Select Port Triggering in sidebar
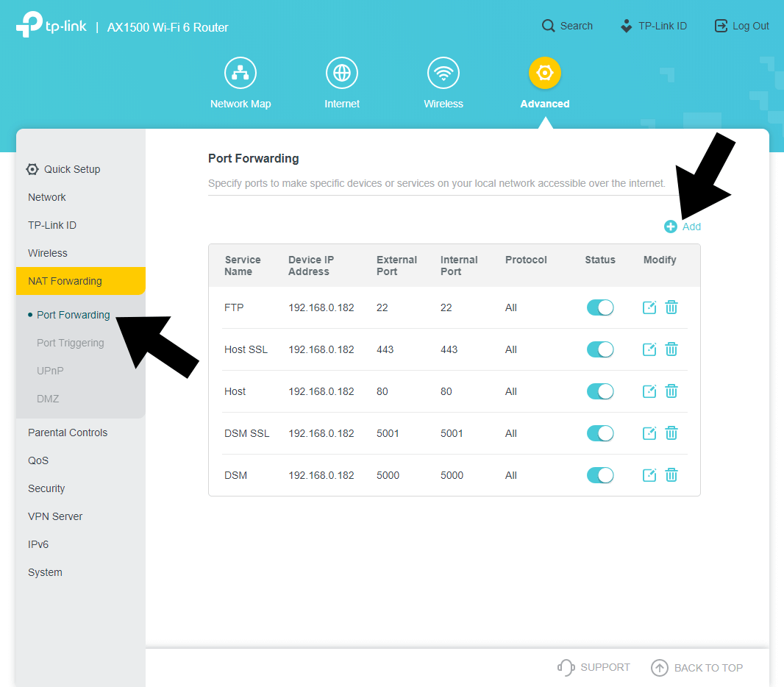Viewport: 784px width, 687px height. [x=71, y=343]
